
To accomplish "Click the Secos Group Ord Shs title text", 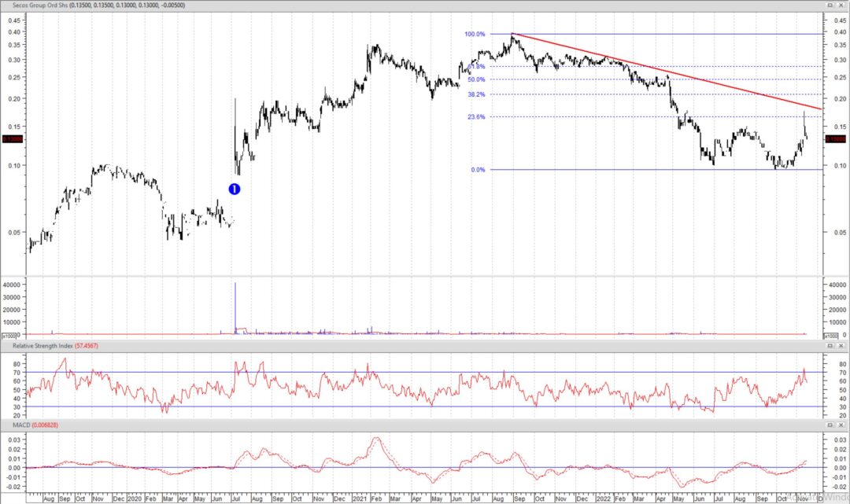I will click(x=41, y=6).
